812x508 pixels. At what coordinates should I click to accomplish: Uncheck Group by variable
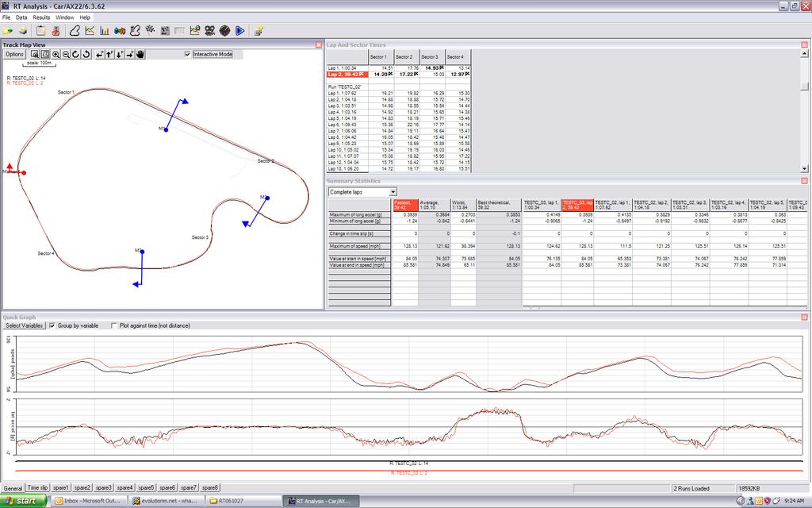[52, 325]
